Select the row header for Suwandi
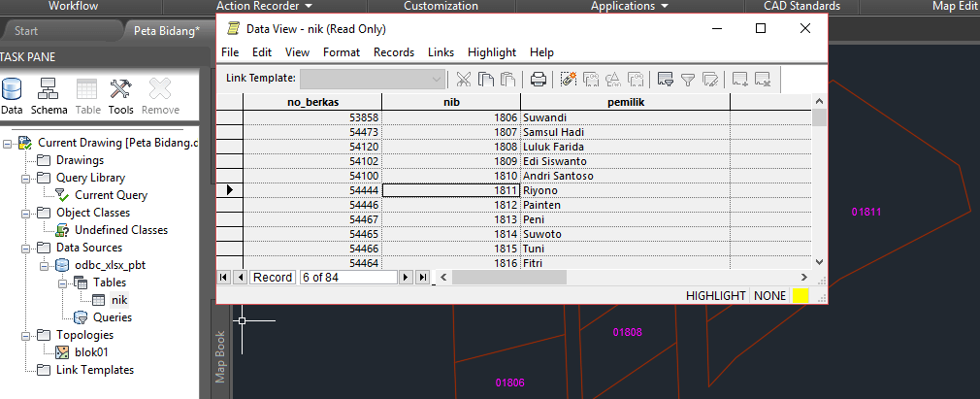The height and width of the screenshot is (399, 980). 229,117
